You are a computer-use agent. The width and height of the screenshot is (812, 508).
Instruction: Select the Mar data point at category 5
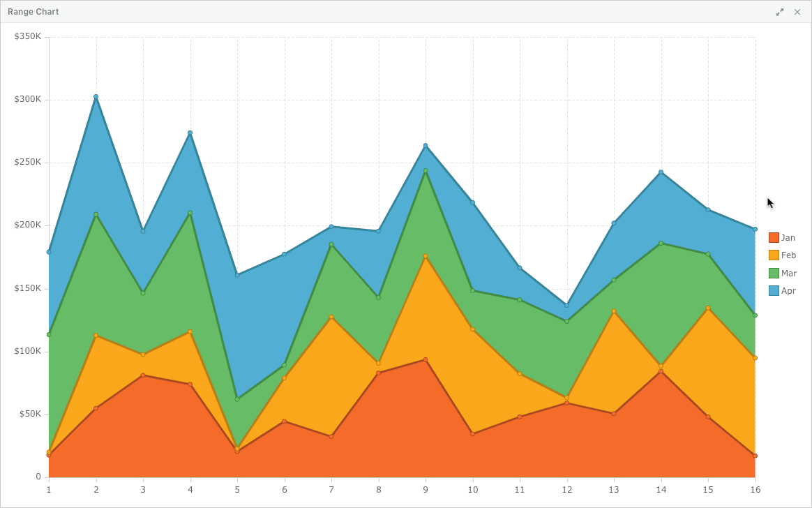(x=237, y=399)
